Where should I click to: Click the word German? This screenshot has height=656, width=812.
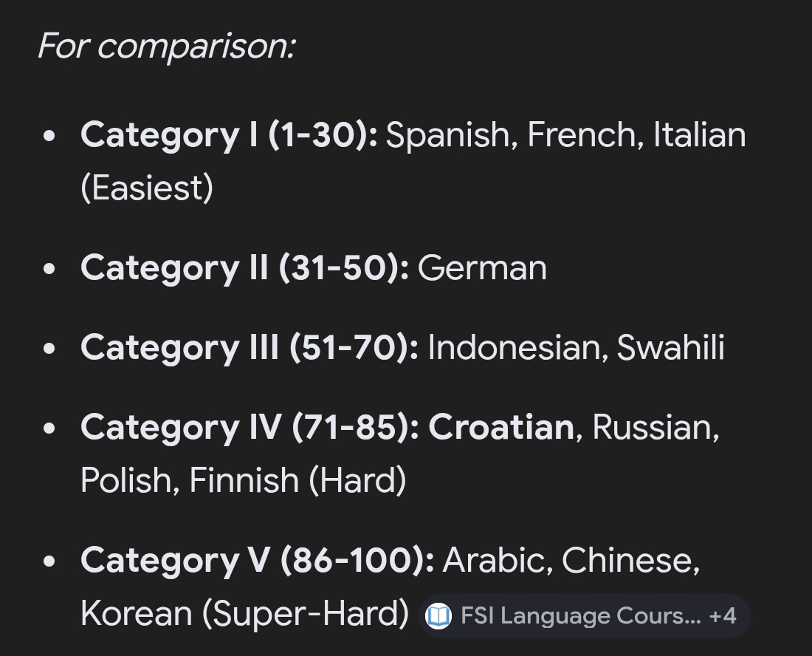point(482,267)
